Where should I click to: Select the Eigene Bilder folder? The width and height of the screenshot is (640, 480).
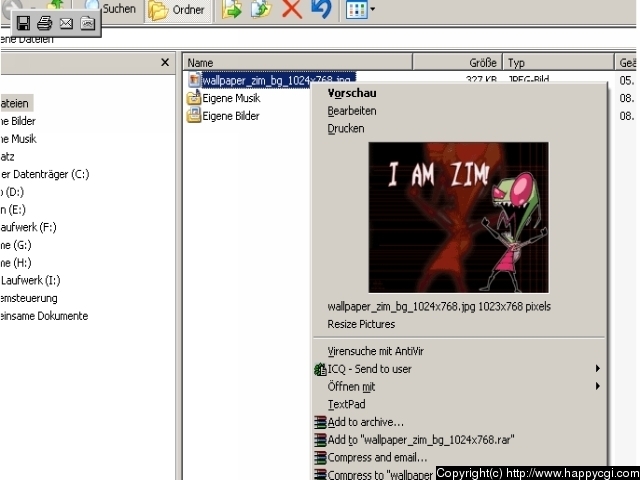pyautogui.click(x=231, y=116)
